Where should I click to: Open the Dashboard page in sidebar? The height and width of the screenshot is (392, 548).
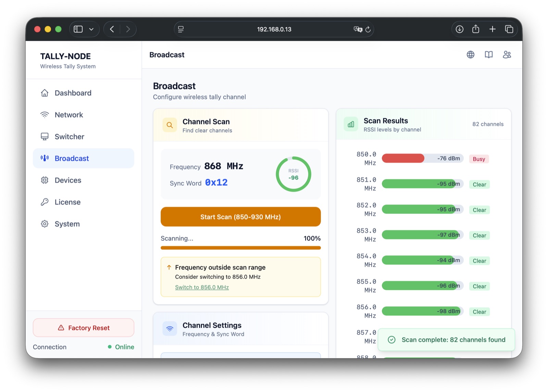[x=83, y=93]
